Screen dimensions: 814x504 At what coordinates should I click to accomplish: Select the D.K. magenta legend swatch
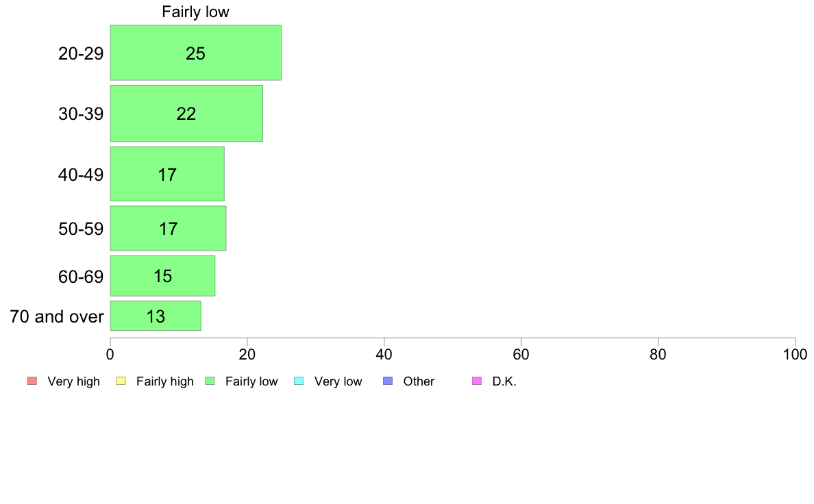(x=477, y=381)
